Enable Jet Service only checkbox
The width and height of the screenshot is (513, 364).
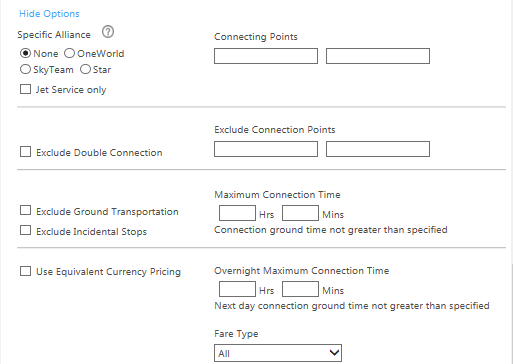tap(25, 89)
